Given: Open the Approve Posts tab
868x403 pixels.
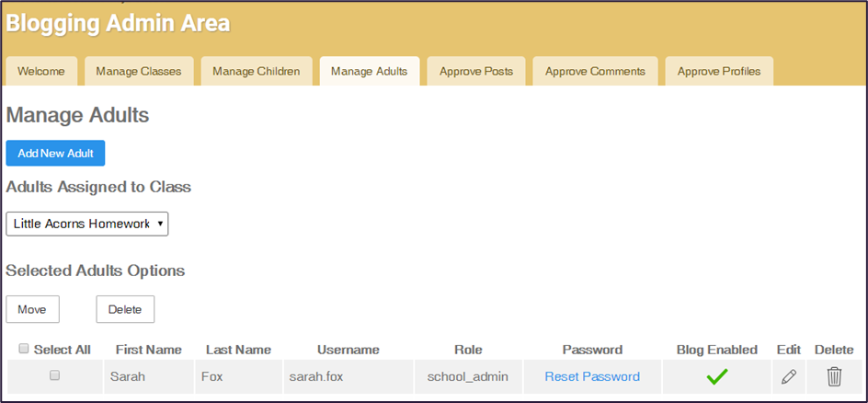Looking at the screenshot, I should coord(476,71).
